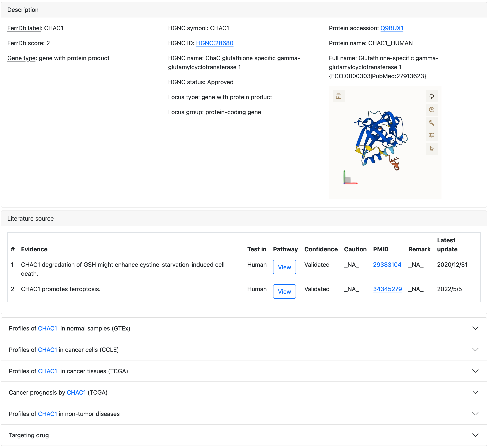This screenshot has height=448, width=488.
Task: Click the Gene type term
Action: pos(21,58)
